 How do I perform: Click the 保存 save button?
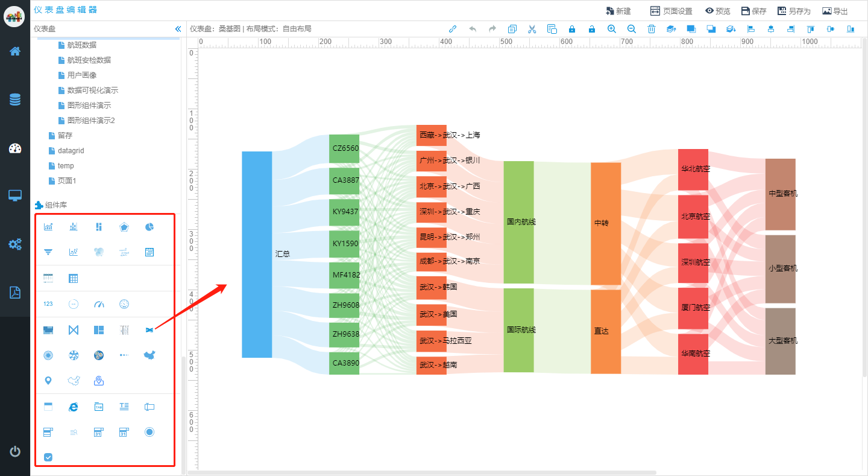[x=753, y=11]
